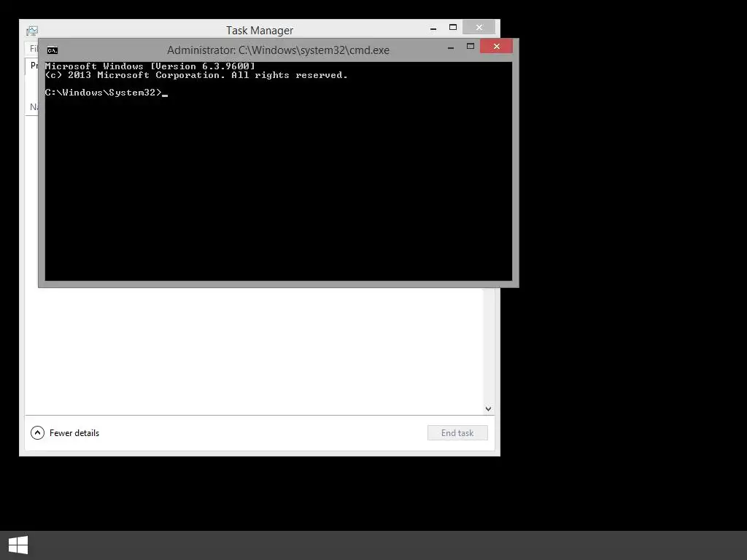This screenshot has height=560, width=747.
Task: Close the cmd.exe window
Action: [x=496, y=46]
